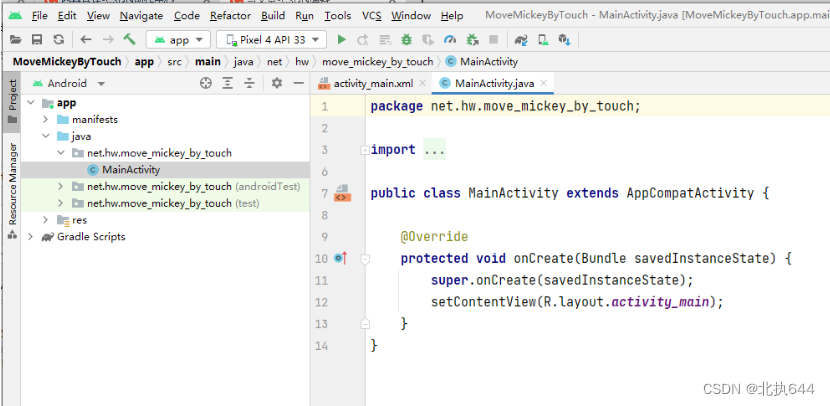Open the VCS menu

pos(372,16)
